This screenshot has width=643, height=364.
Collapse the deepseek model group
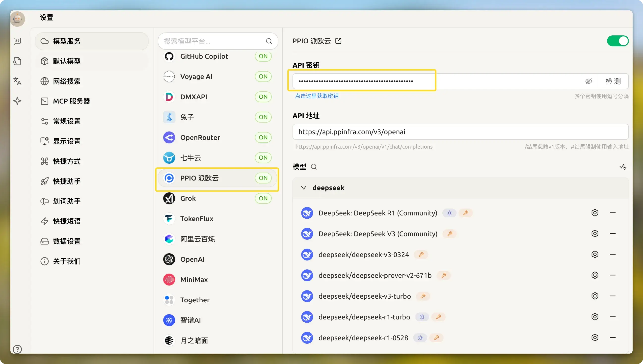[303, 188]
